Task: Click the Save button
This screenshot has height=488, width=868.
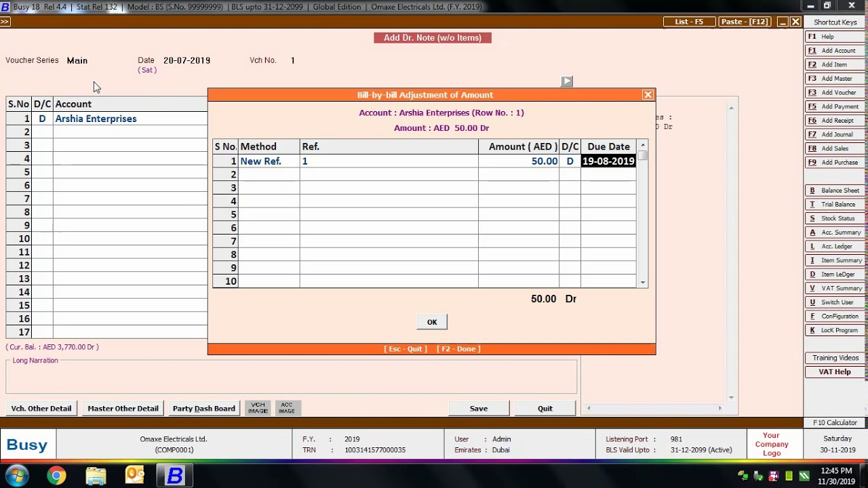Action: [479, 408]
